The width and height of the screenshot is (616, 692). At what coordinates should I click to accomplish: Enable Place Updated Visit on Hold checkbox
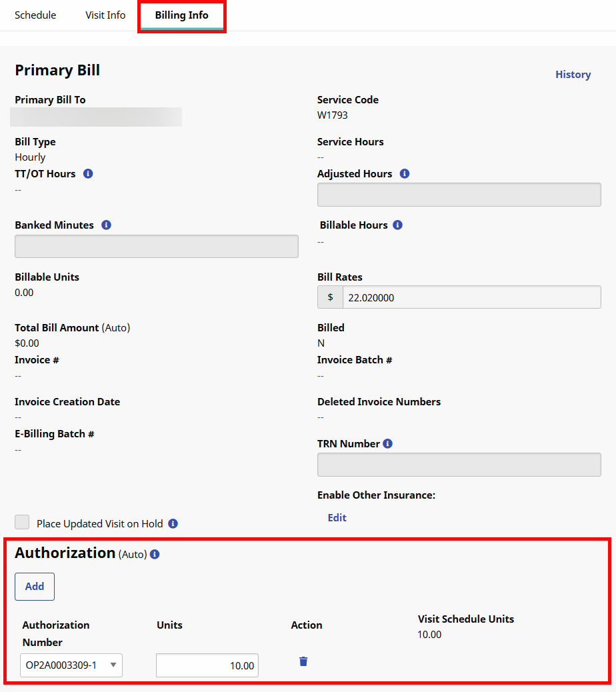point(22,523)
